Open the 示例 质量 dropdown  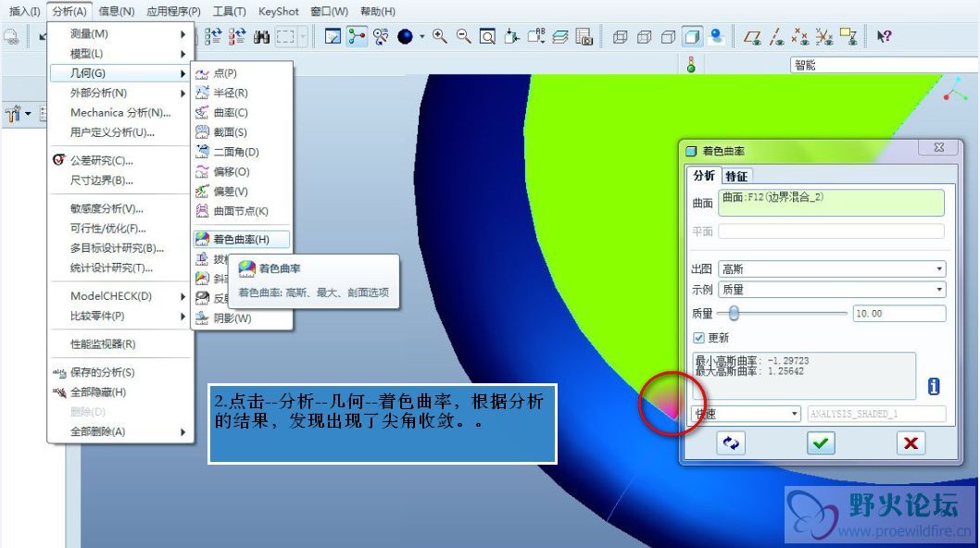(x=832, y=290)
